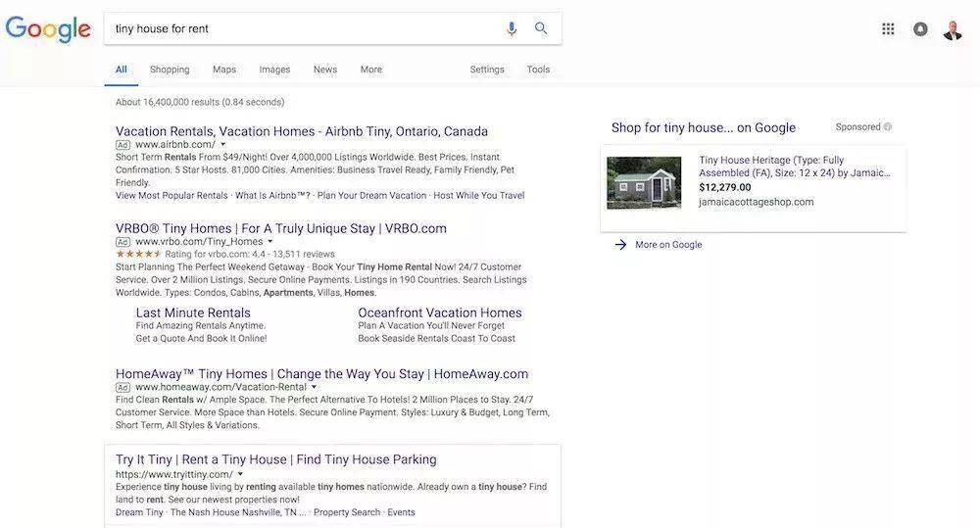
Task: Expand the vrbo.com ad URL dropdown
Action: click(x=270, y=242)
